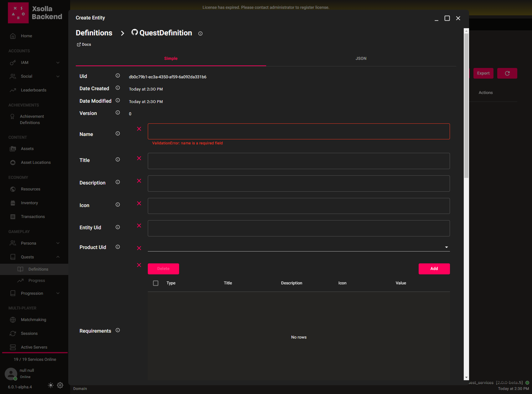Tick the select-all checkbox in Requirements table
The height and width of the screenshot is (394, 532).
pyautogui.click(x=156, y=283)
